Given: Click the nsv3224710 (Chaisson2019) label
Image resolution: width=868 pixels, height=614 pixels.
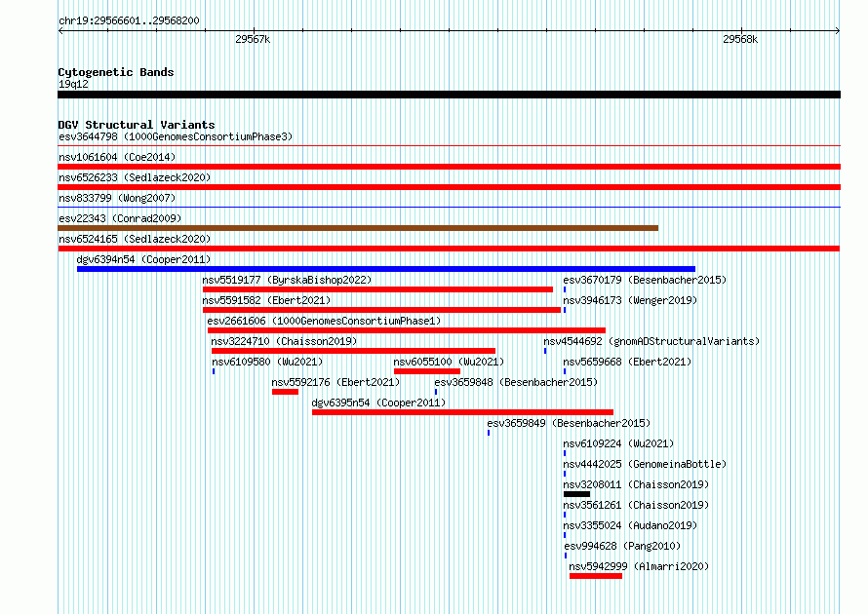Looking at the screenshot, I should tap(284, 341).
